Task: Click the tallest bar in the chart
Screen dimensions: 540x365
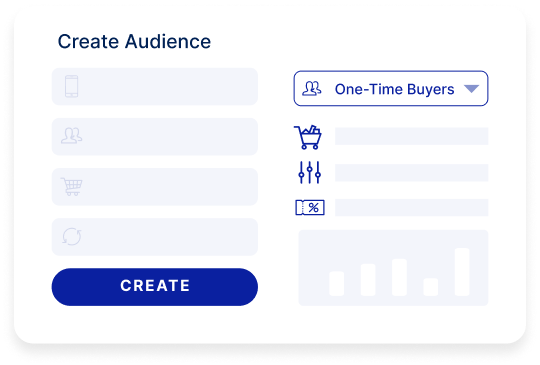Action: [x=462, y=272]
